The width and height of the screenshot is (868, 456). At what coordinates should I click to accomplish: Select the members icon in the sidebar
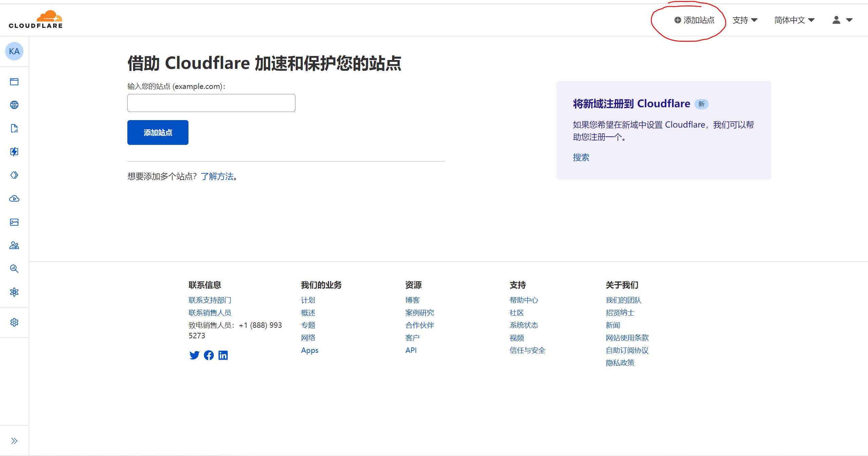point(14,245)
